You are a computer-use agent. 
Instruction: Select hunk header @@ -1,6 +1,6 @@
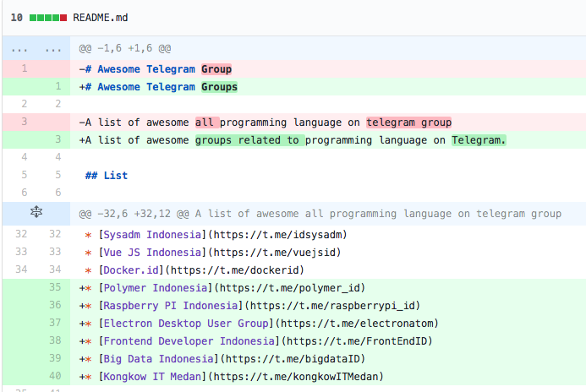[x=125, y=48]
